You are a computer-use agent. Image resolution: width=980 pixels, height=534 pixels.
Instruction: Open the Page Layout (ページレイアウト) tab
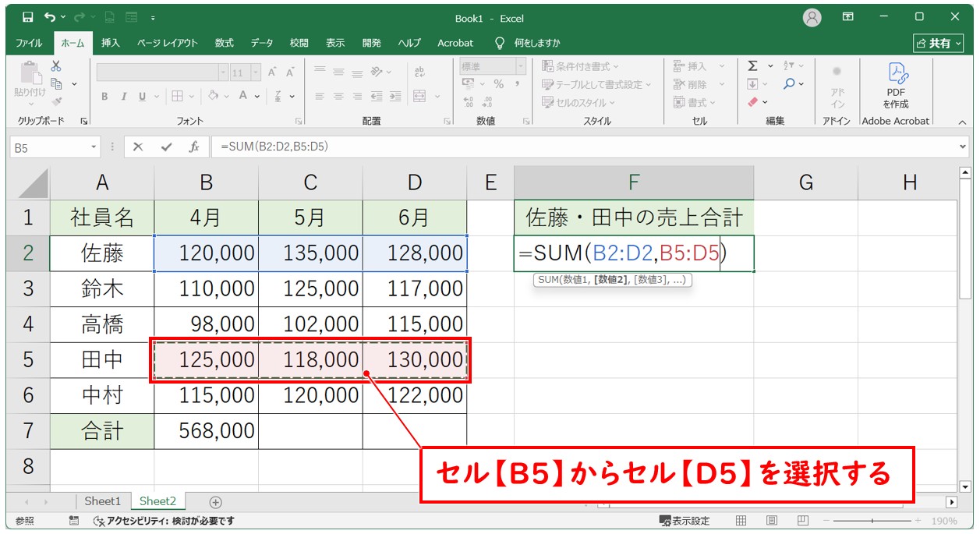[168, 43]
